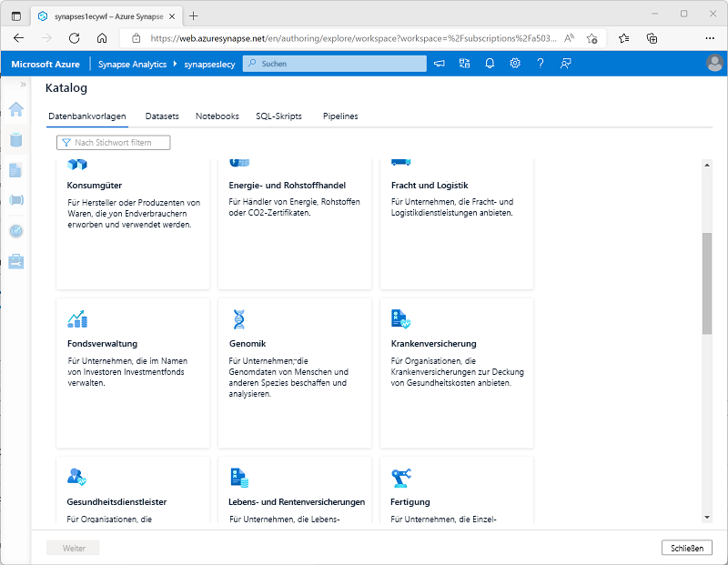This screenshot has width=728, height=565.
Task: Open the Develop hub icon
Action: coord(15,170)
